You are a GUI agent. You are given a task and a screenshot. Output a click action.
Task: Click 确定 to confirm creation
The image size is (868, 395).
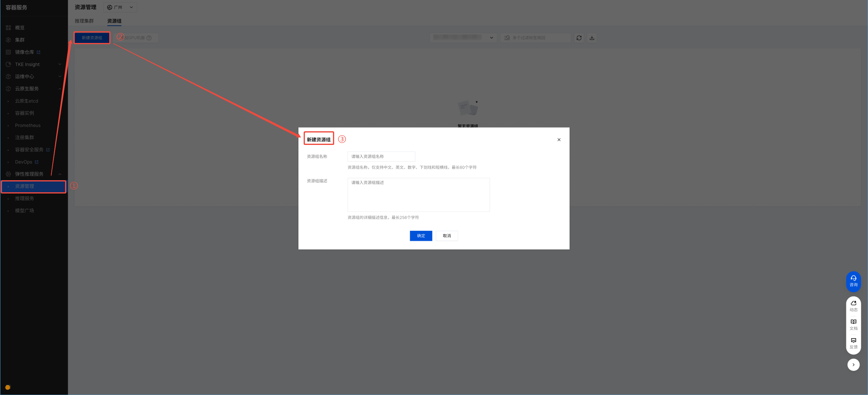click(x=421, y=236)
